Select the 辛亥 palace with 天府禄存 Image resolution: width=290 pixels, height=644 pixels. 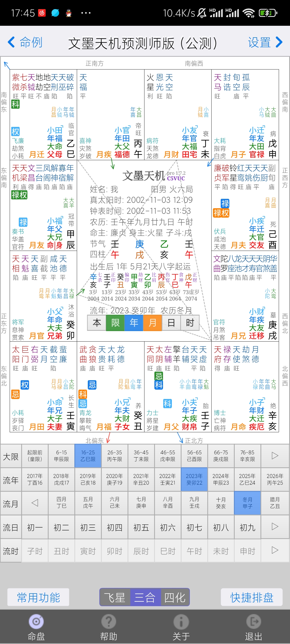click(x=245, y=387)
